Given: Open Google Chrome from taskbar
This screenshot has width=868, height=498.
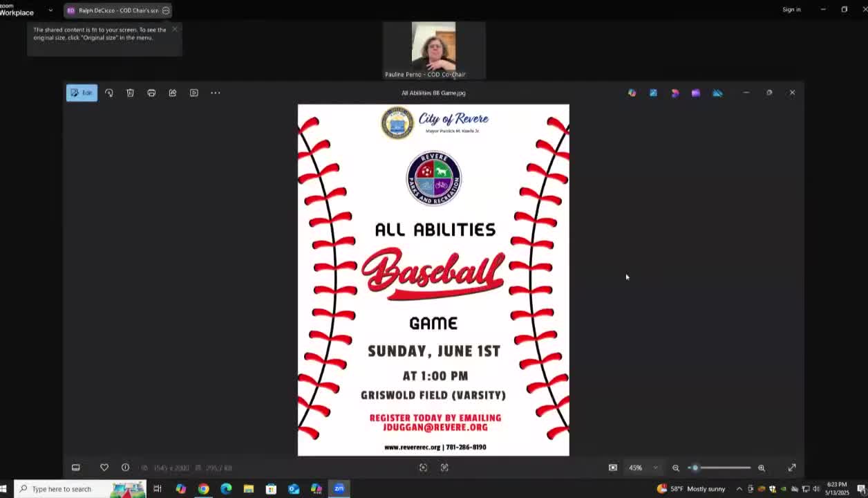Looking at the screenshot, I should click(x=203, y=489).
